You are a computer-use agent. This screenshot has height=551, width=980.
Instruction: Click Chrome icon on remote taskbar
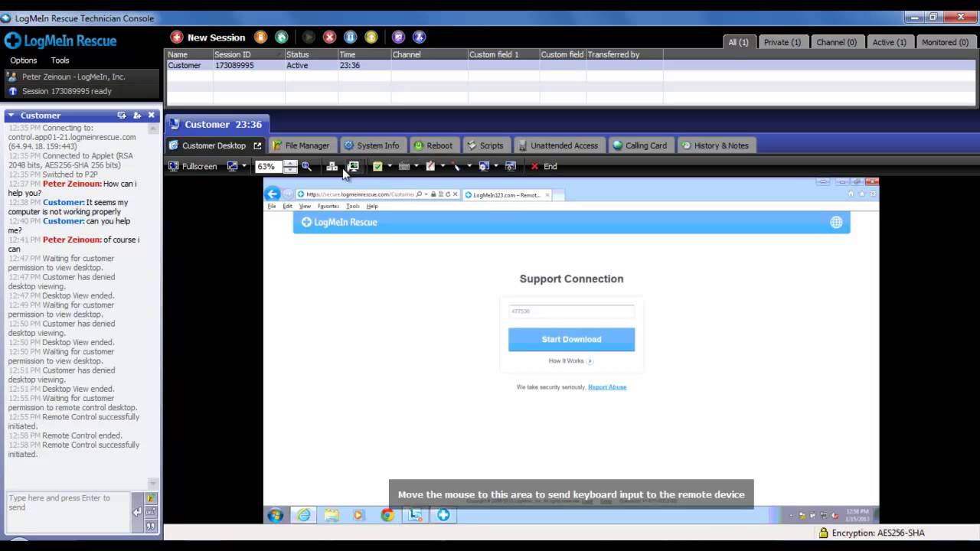[387, 515]
